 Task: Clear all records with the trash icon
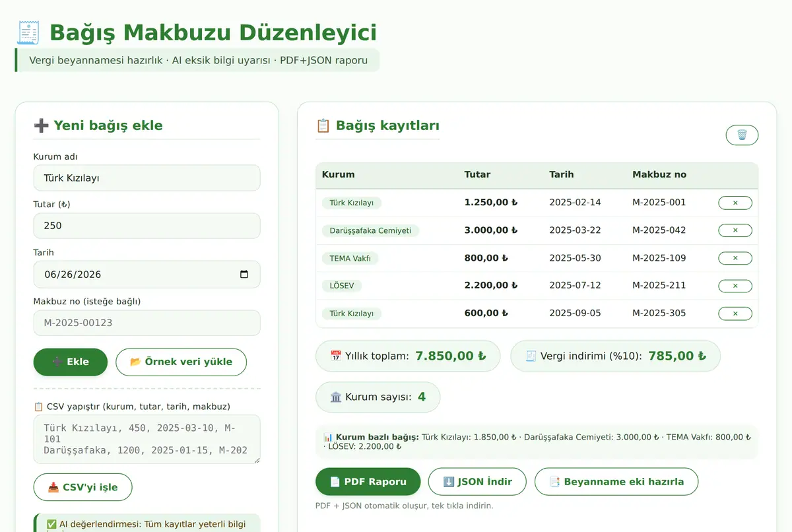click(x=742, y=135)
